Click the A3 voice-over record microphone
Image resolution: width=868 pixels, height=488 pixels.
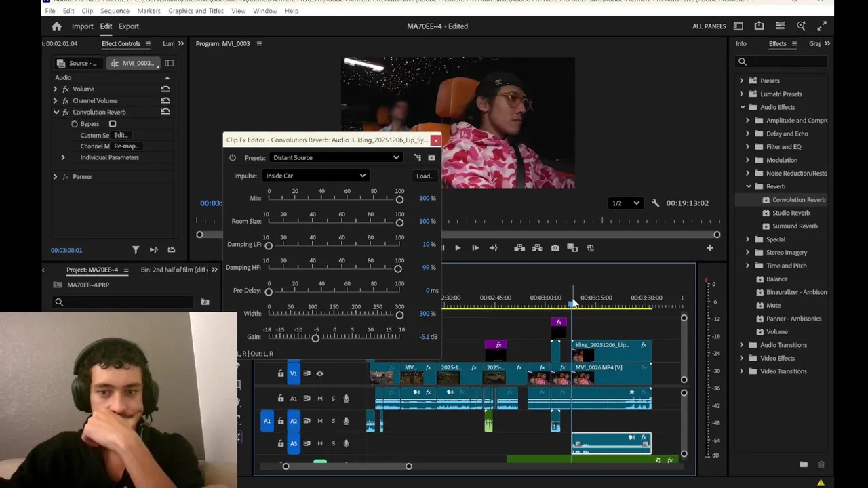(x=346, y=444)
